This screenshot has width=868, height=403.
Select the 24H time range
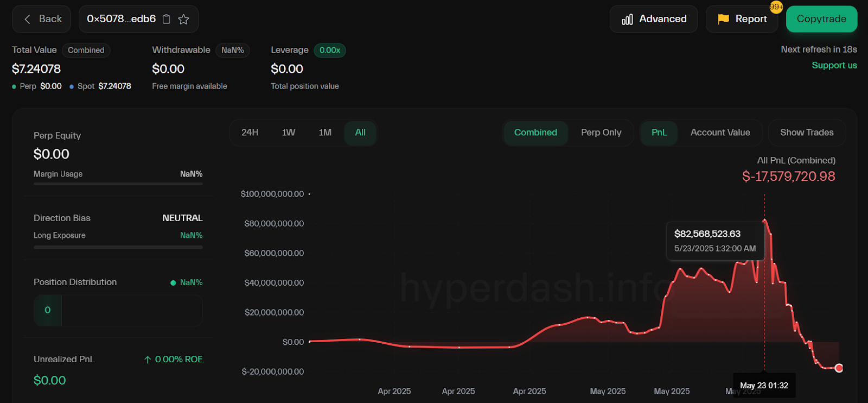click(250, 133)
